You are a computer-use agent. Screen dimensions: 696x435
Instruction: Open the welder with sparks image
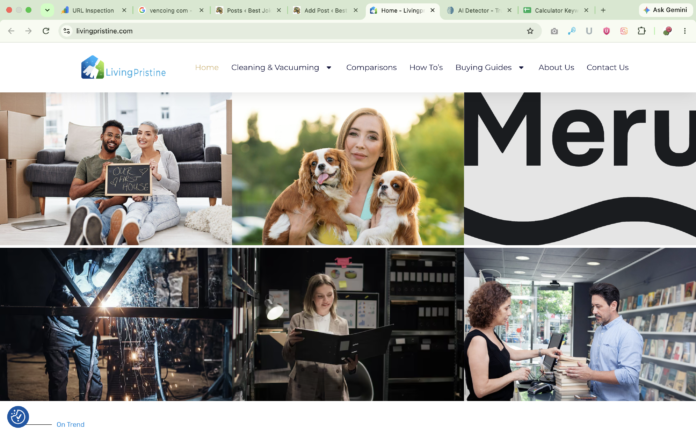point(116,324)
